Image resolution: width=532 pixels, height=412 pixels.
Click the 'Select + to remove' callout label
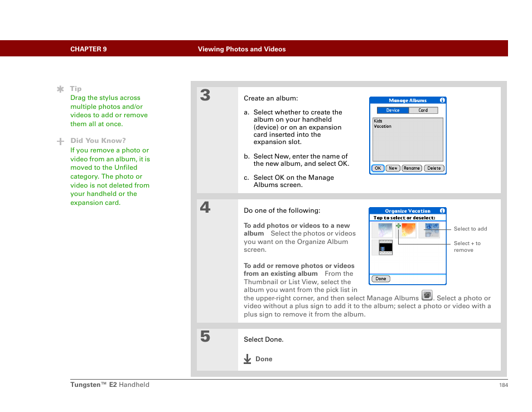[x=467, y=247]
